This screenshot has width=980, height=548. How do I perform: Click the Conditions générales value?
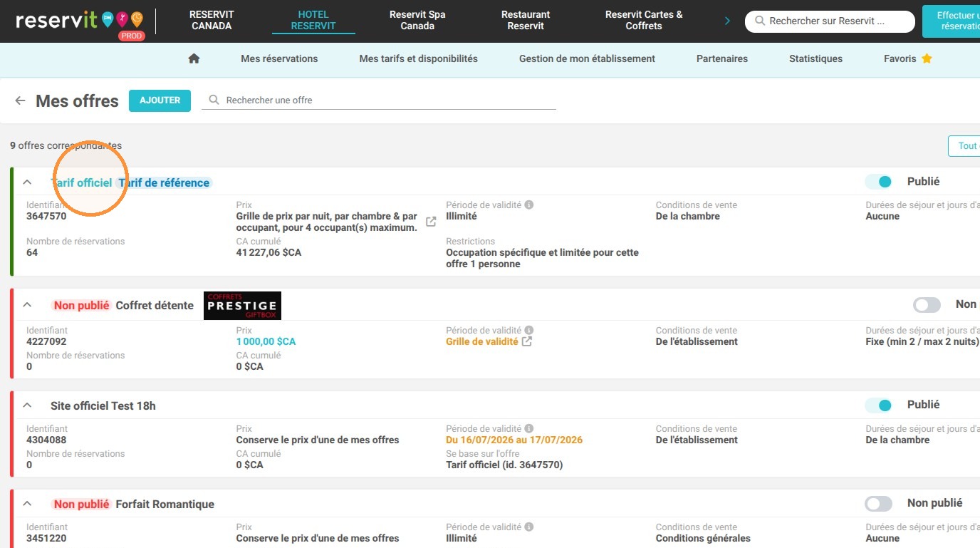(703, 538)
